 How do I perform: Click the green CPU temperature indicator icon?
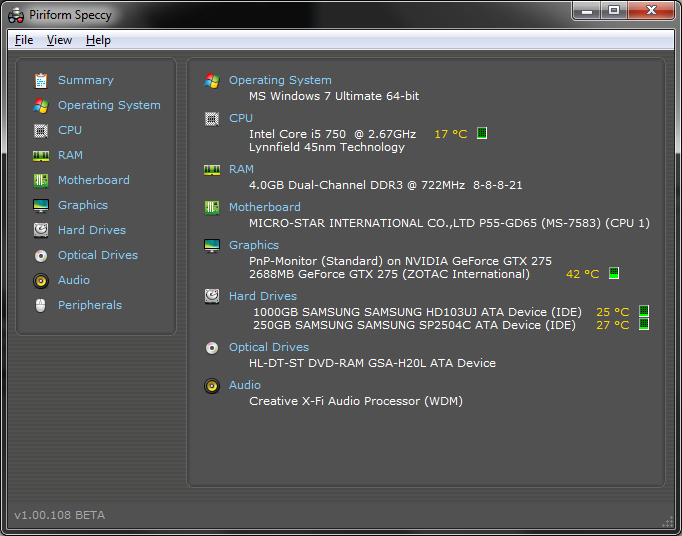click(x=481, y=133)
